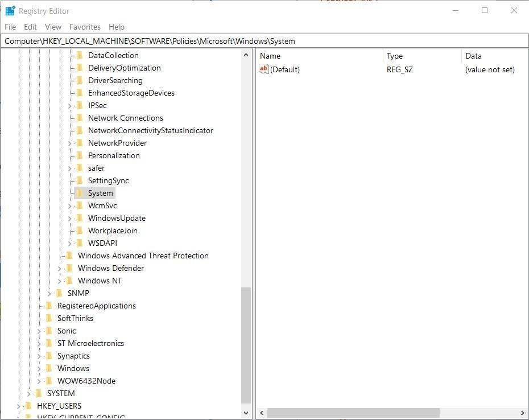Screen dimensions: 529x420
Task: Expand the IPSec key
Action: click(x=69, y=106)
